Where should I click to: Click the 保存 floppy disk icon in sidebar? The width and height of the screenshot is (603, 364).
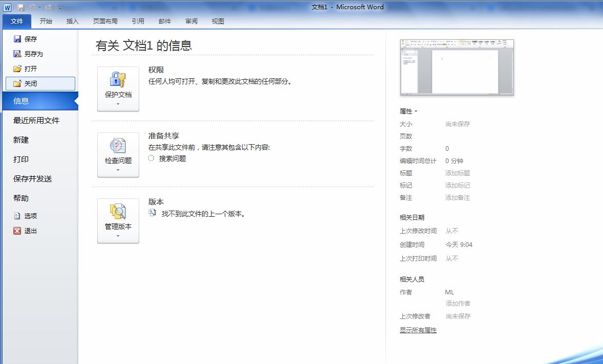(x=17, y=39)
